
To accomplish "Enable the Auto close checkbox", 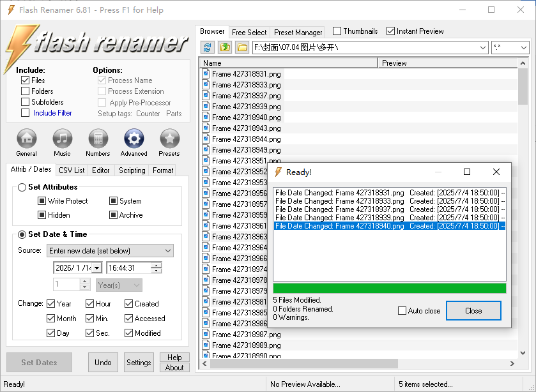I will [x=402, y=311].
